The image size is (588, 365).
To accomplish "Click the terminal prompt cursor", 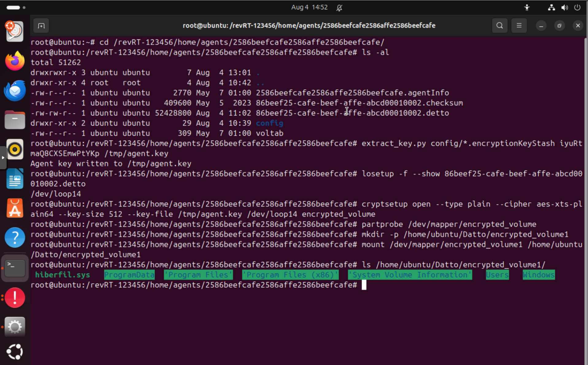I will pyautogui.click(x=364, y=285).
